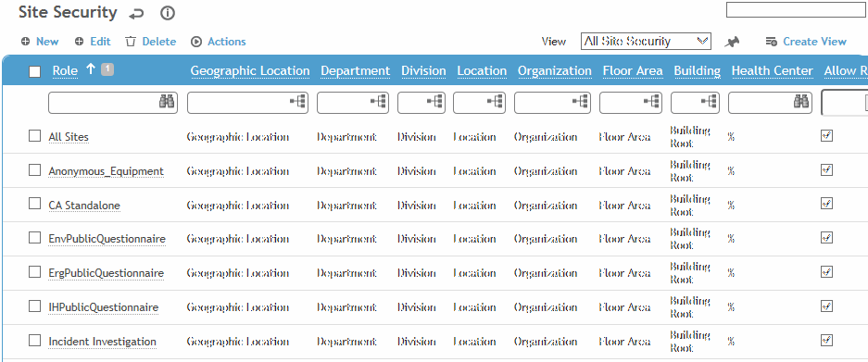Open the ErgPublicQuestionnaire role link

point(107,273)
